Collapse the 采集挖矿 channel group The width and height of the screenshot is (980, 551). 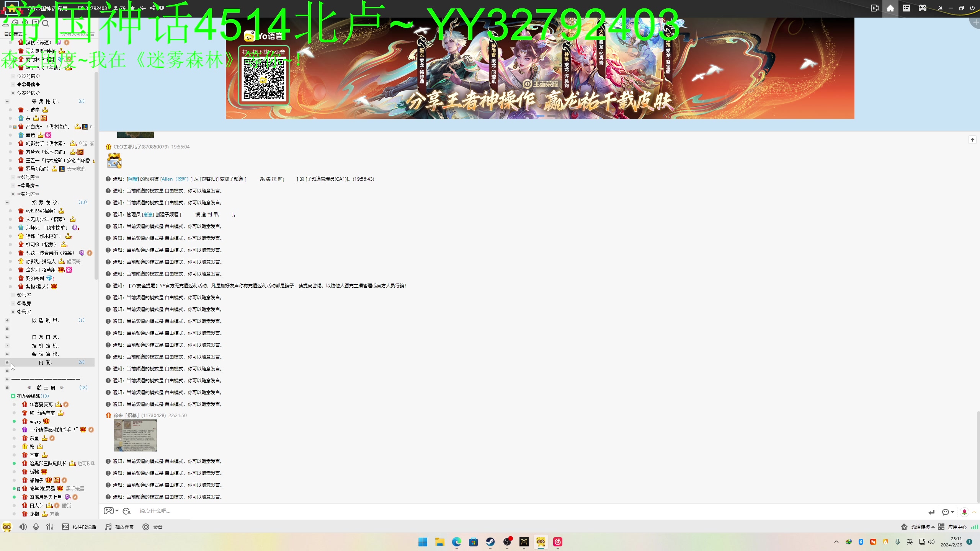pyautogui.click(x=7, y=101)
